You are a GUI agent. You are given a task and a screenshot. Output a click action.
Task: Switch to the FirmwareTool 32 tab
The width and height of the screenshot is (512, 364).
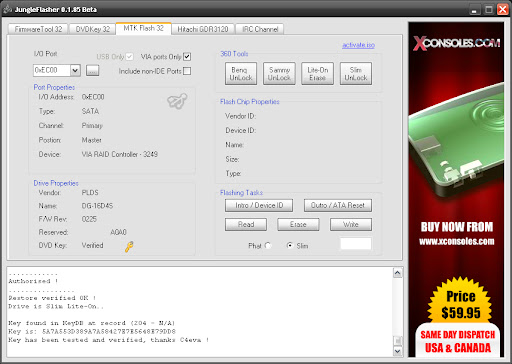point(38,29)
